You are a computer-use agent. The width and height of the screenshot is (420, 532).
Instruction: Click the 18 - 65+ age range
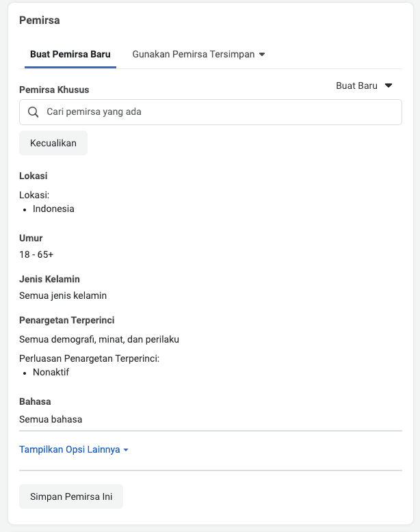point(37,254)
